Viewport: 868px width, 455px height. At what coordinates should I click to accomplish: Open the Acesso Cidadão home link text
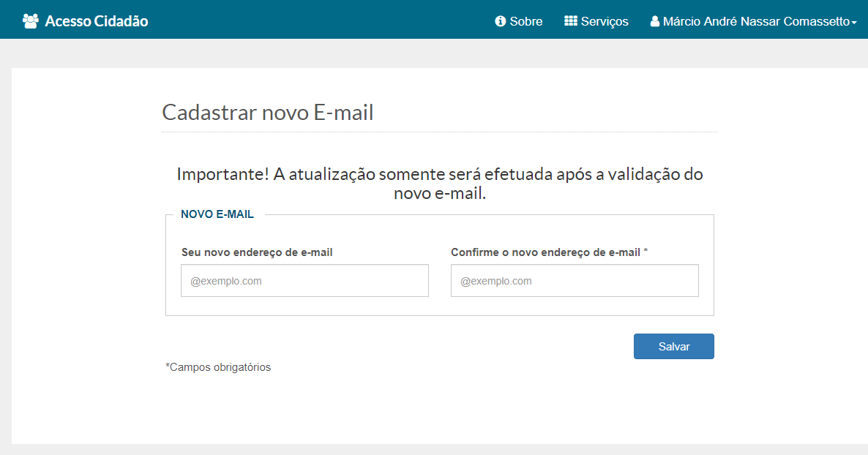tap(97, 21)
